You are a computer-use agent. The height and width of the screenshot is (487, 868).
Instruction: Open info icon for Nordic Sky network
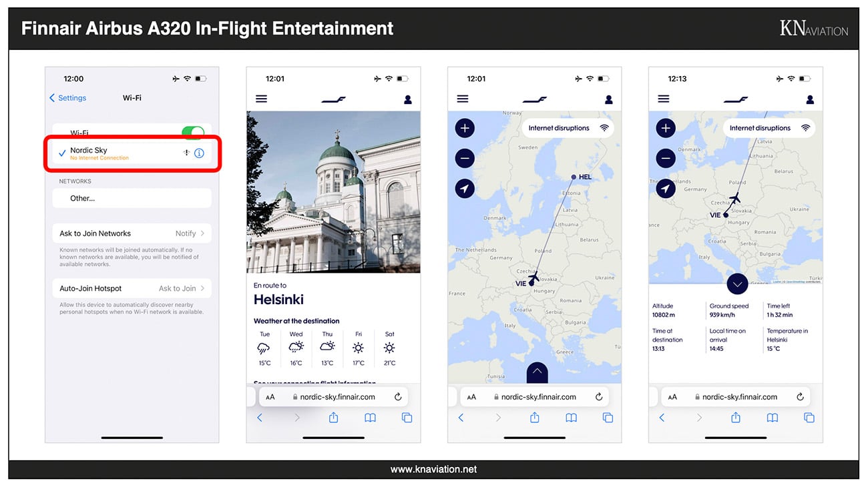point(199,153)
